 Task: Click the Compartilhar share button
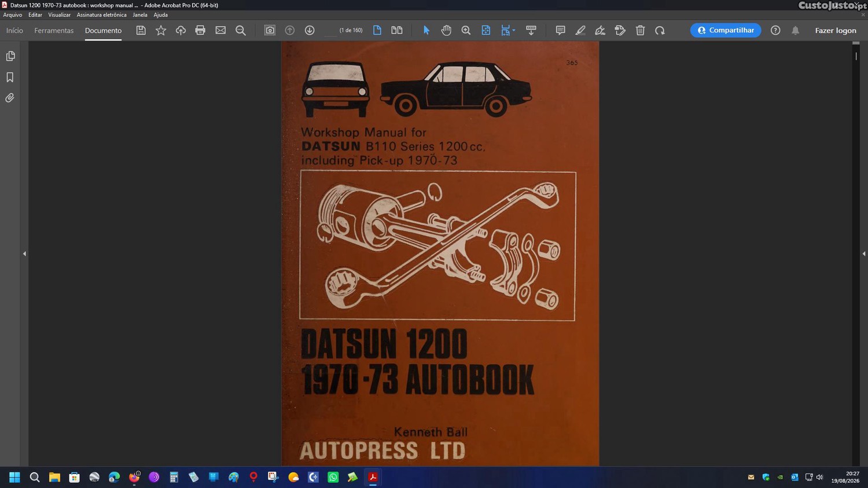tap(726, 30)
